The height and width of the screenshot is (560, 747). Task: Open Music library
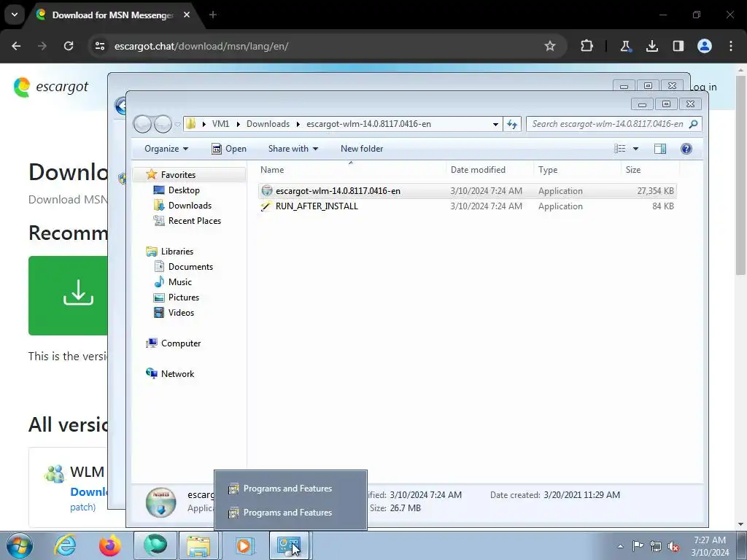pos(179,282)
